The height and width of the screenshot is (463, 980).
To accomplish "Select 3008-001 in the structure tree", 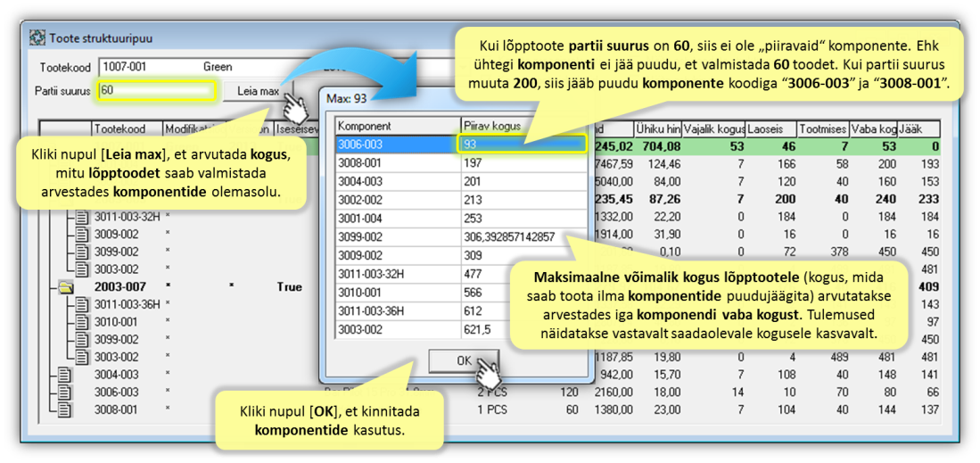I will point(116,409).
